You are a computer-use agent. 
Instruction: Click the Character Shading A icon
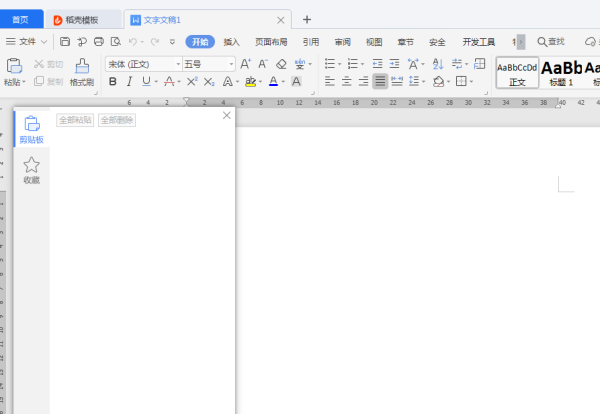tap(296, 81)
